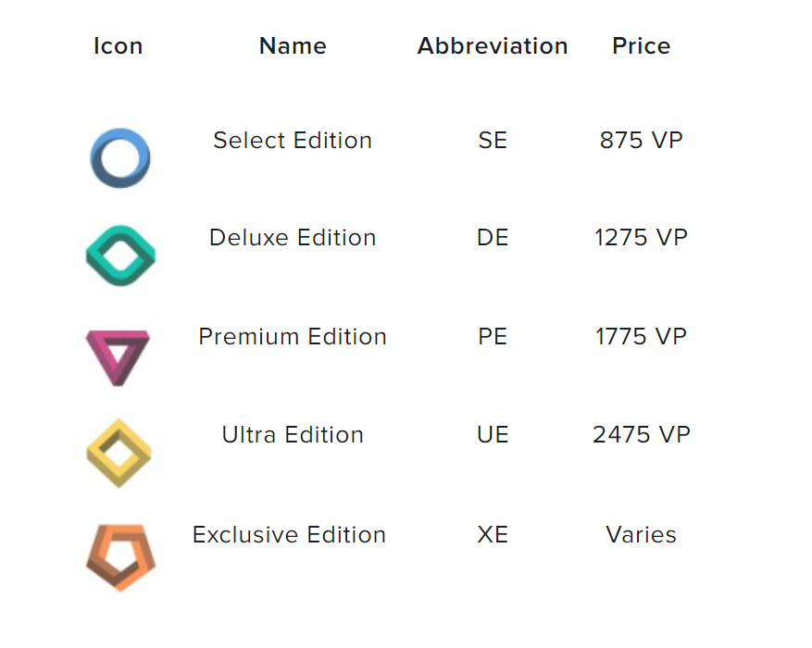Image resolution: width=812 pixels, height=648 pixels.
Task: Click the Deluxe Edition name text
Action: click(x=293, y=238)
